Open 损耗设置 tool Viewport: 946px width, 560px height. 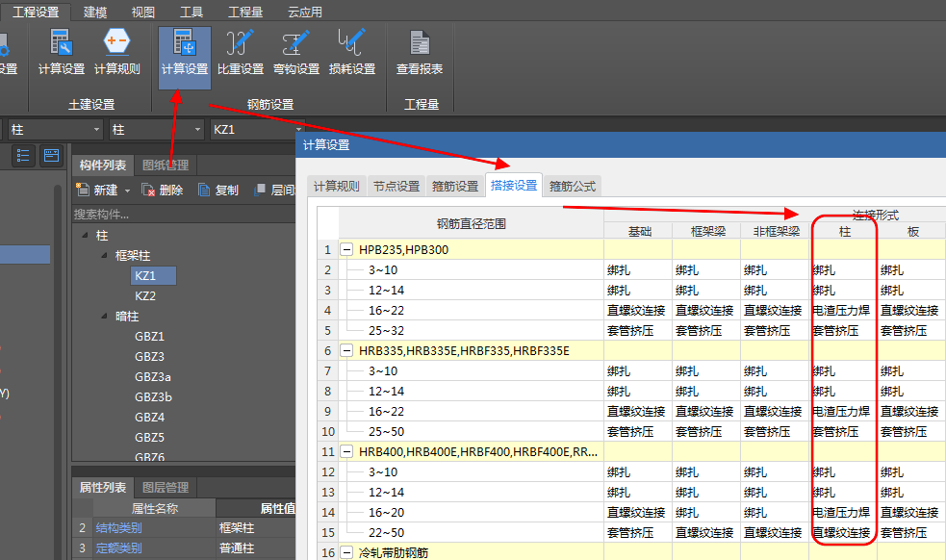point(351,53)
